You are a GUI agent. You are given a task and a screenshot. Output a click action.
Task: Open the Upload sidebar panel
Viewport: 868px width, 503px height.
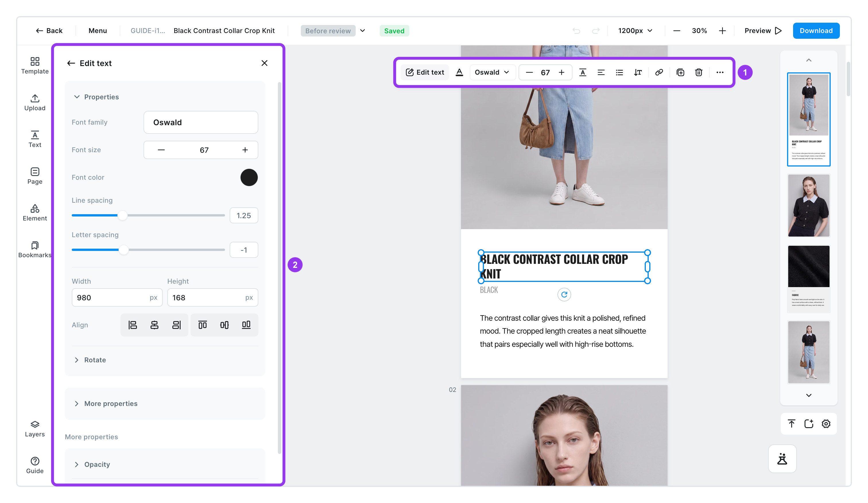(x=35, y=102)
